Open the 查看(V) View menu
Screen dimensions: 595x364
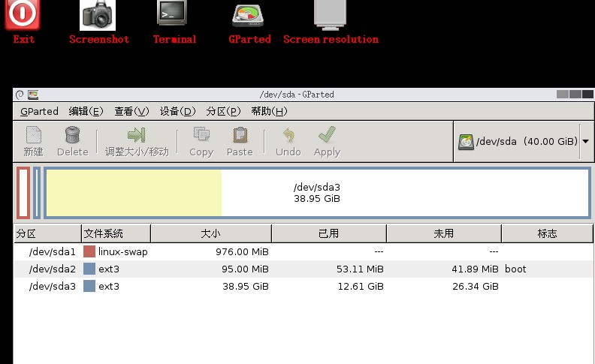131,111
